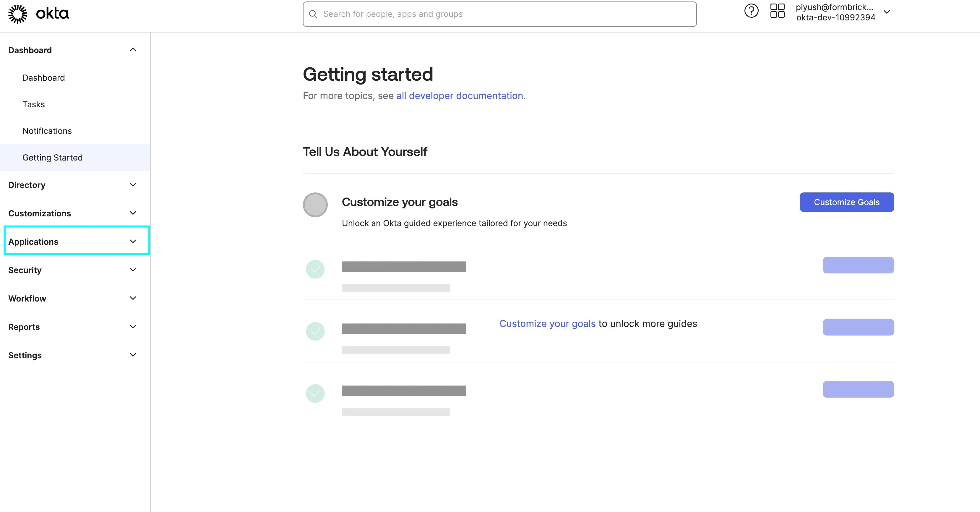
Task: Focus the people, apps and groups search field
Action: coord(499,14)
